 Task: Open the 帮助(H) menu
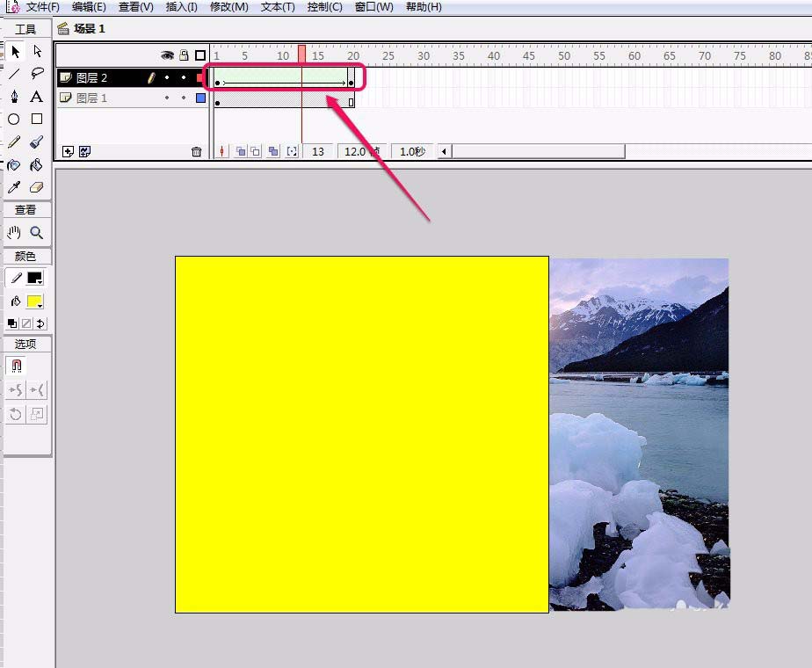[x=424, y=7]
